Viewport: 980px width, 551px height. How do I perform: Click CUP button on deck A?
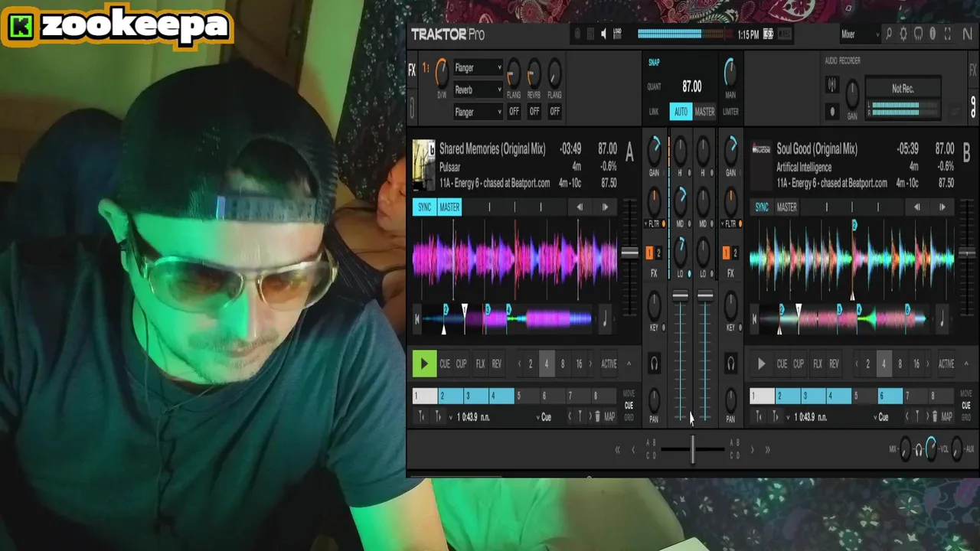pos(462,364)
